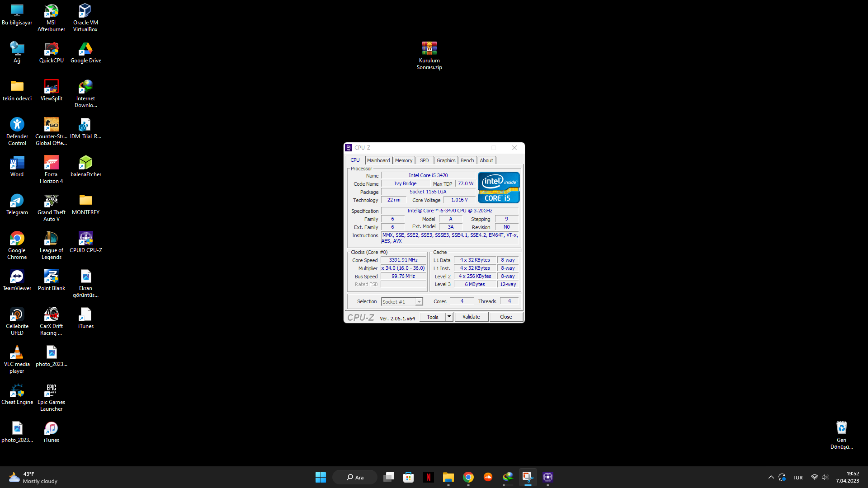This screenshot has height=488, width=868.
Task: Click the Cheat Engine desktop icon
Action: pos(17,391)
